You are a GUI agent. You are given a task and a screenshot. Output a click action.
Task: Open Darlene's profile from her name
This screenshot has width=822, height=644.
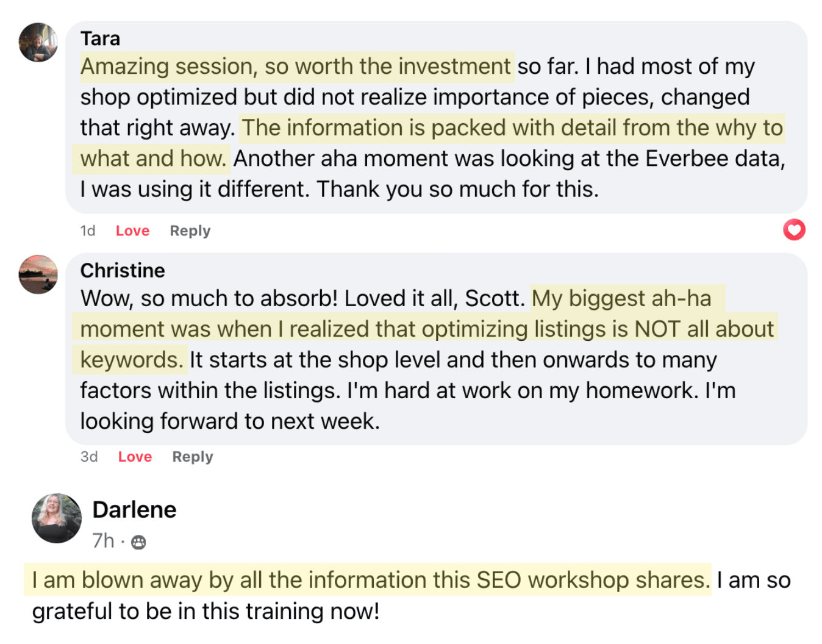[x=134, y=509]
